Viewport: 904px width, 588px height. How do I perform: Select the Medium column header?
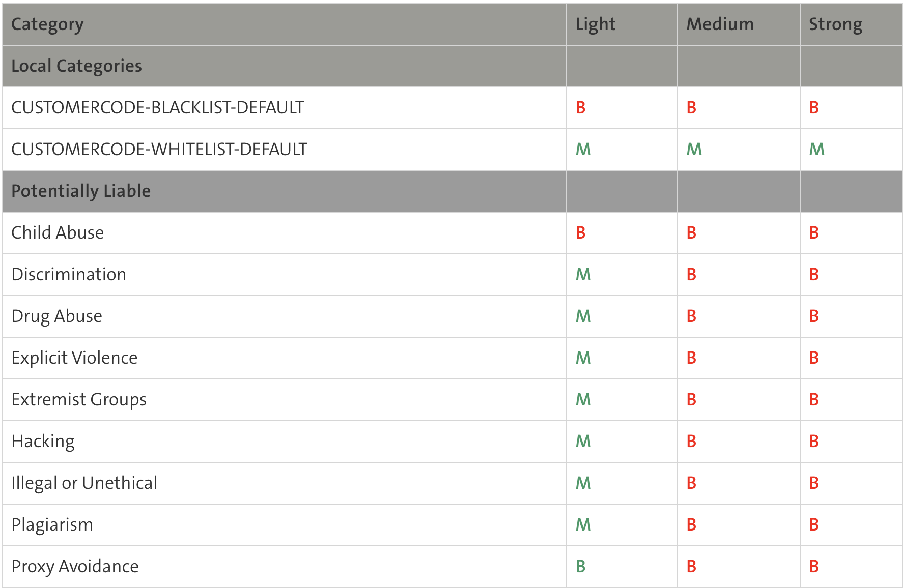(x=720, y=24)
